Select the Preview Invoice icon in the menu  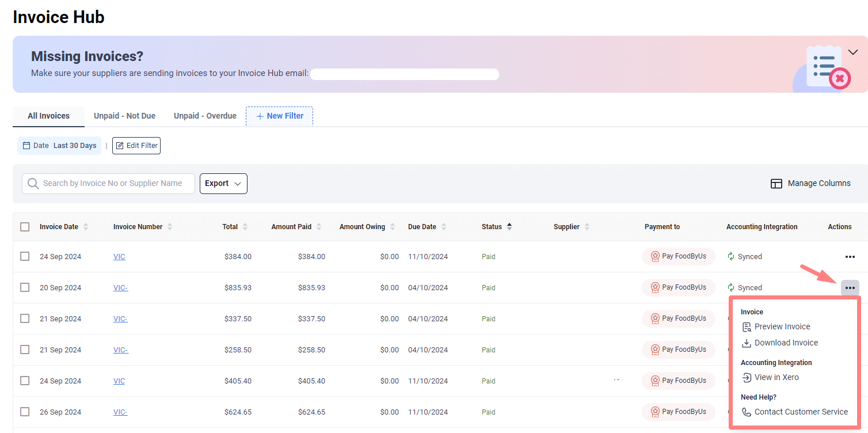pos(746,326)
